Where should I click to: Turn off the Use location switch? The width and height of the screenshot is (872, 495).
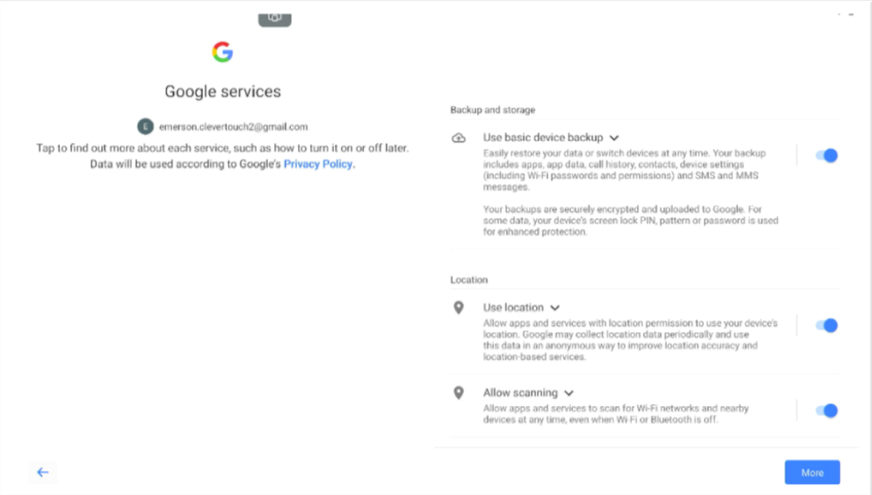[x=826, y=325]
